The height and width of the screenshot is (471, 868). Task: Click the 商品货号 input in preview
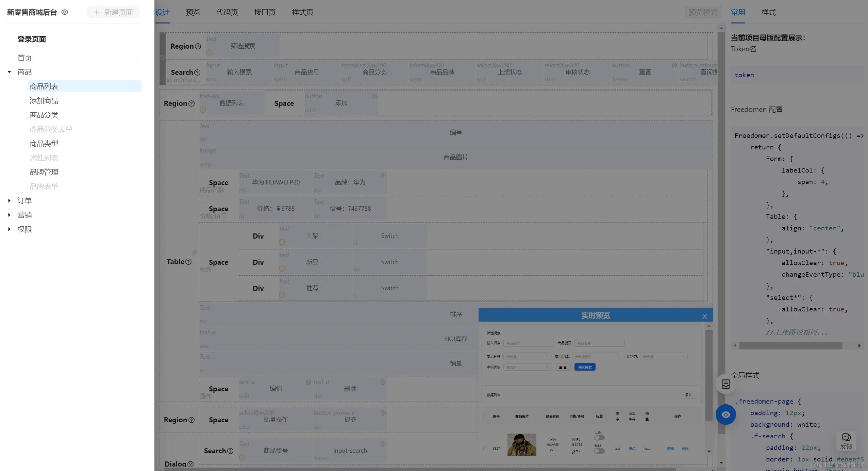(599, 343)
